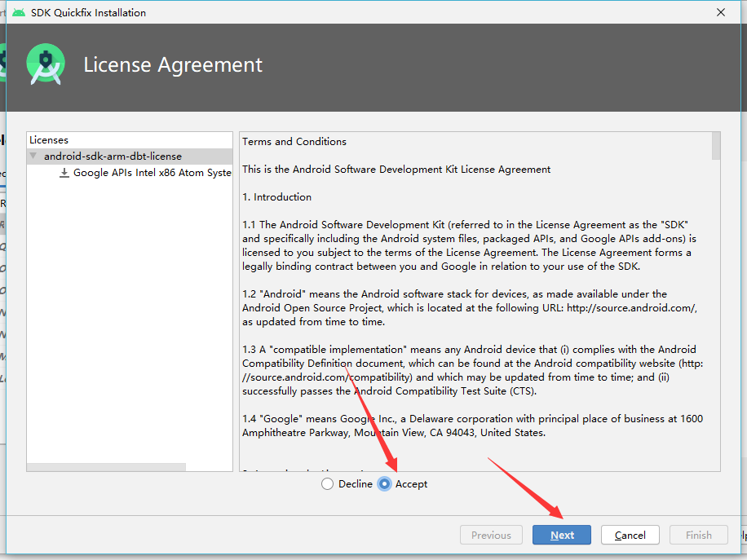The height and width of the screenshot is (560, 747).
Task: Click the '1.4 "Google" means' paragraph
Action: [473, 426]
